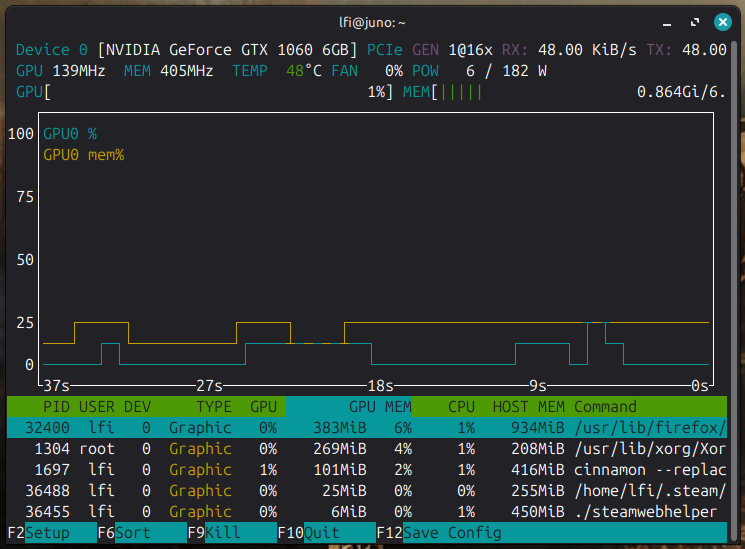
Task: Select the firefox process row PID 32400
Action: pos(367,427)
